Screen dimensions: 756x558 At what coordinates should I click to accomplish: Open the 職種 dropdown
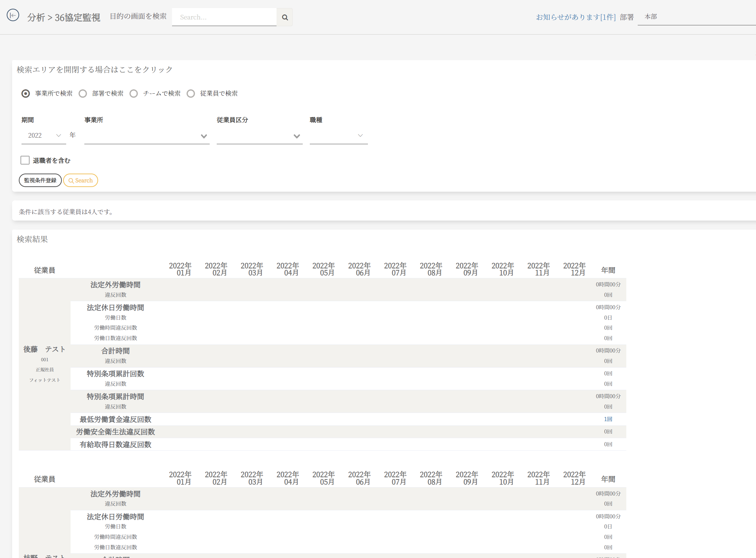[x=338, y=135]
